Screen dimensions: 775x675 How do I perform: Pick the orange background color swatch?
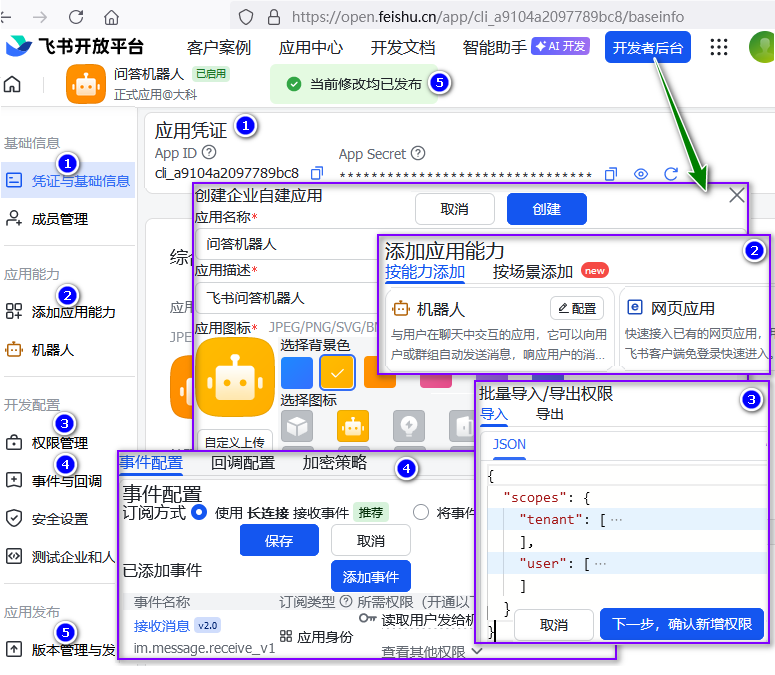(x=380, y=372)
